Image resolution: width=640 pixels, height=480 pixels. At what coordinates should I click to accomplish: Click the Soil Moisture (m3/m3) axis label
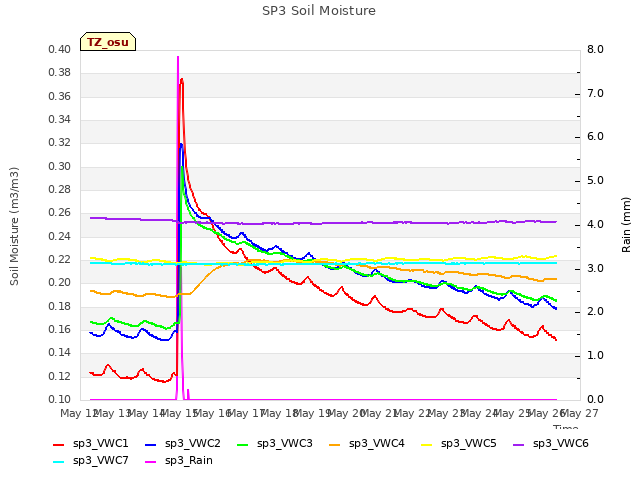click(14, 226)
